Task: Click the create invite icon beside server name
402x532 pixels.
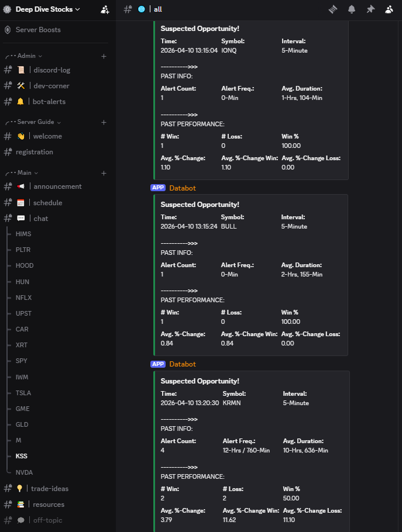Action: coord(104,9)
